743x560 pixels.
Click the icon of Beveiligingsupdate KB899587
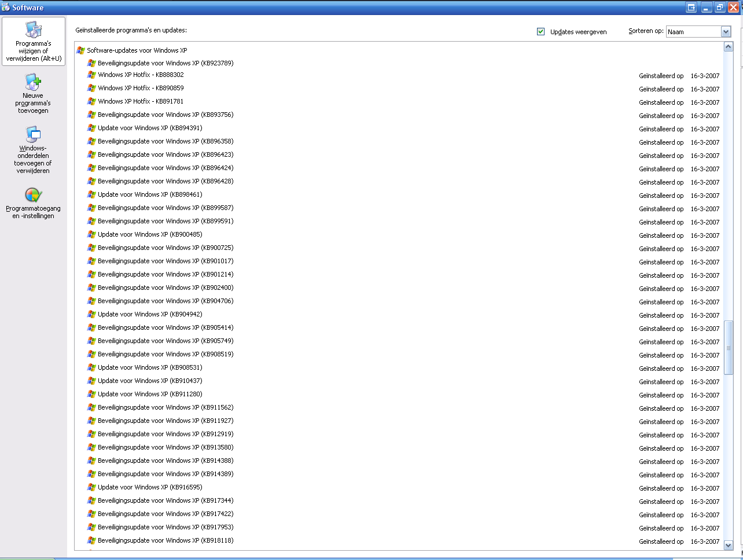click(91, 208)
